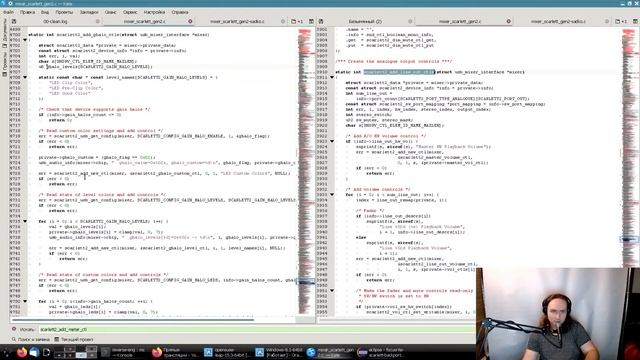
Task: Collapse code fold at line 8923
Action: [x=332, y=141]
